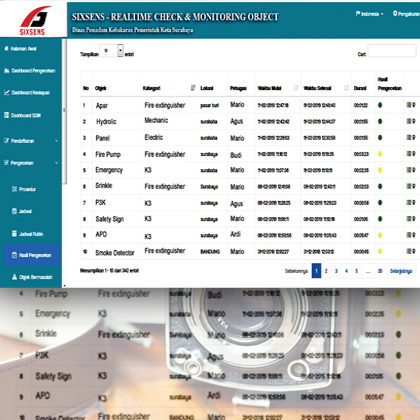Open detail list icon for Emergency row

[409, 170]
